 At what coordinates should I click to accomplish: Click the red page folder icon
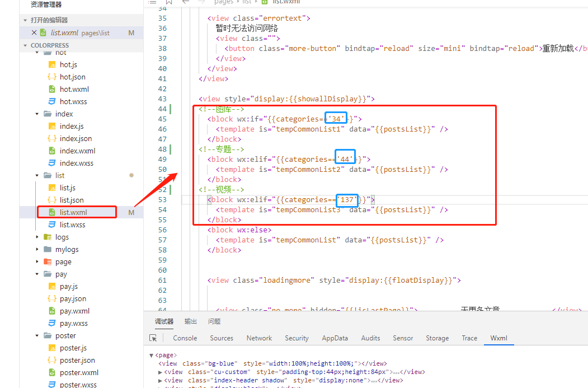click(x=48, y=262)
